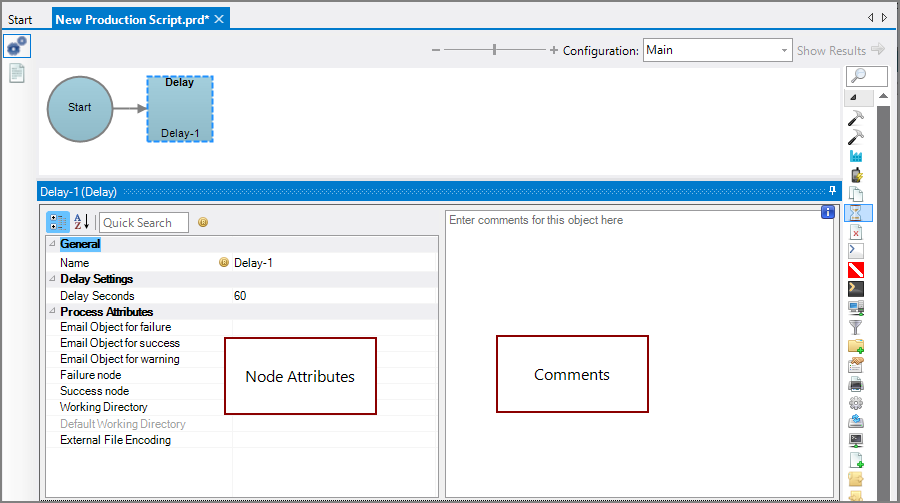Image resolution: width=900 pixels, height=503 pixels.
Task: Edit the Name value Delay-1
Action: [334, 263]
